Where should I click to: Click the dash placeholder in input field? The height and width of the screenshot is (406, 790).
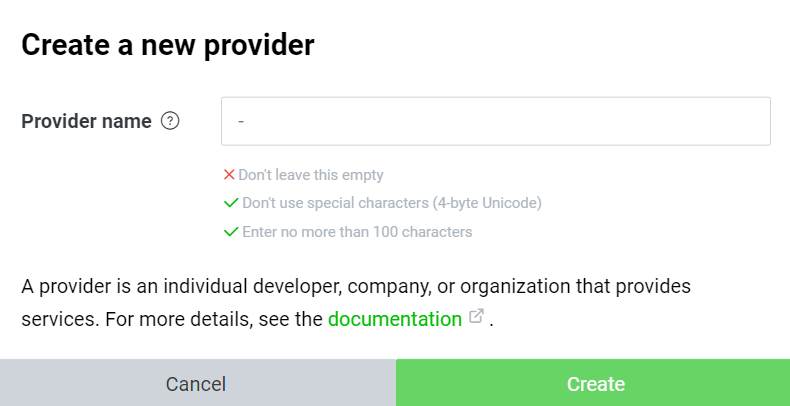242,122
